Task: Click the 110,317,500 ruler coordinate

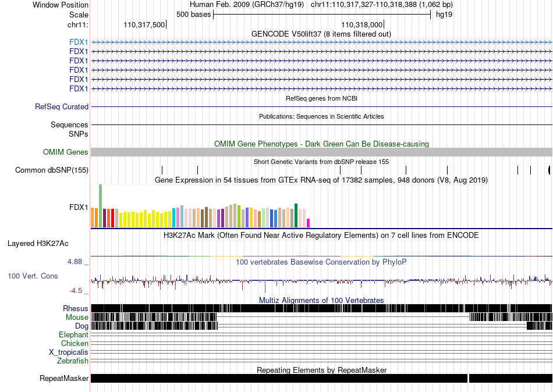Action: [x=144, y=24]
